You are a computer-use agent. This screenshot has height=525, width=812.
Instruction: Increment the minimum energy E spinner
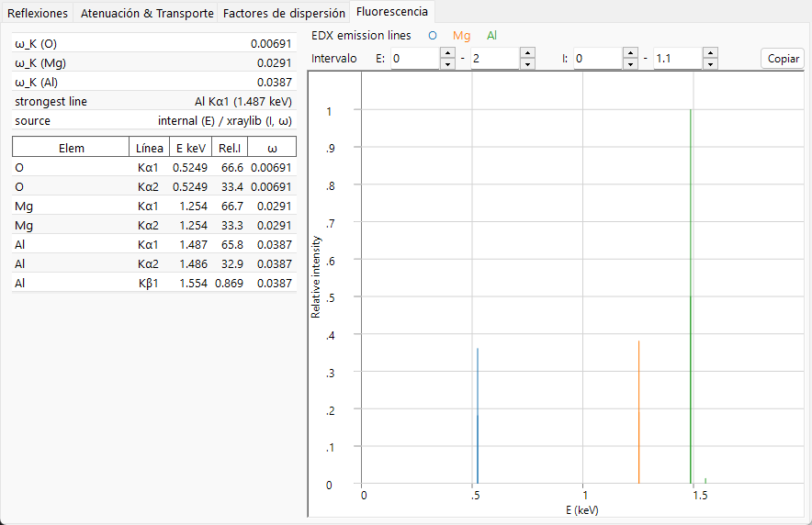pyautogui.click(x=447, y=52)
